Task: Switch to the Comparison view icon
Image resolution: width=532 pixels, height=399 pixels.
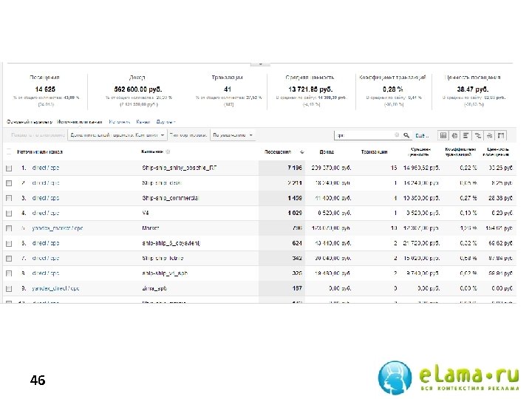Action: coord(478,135)
